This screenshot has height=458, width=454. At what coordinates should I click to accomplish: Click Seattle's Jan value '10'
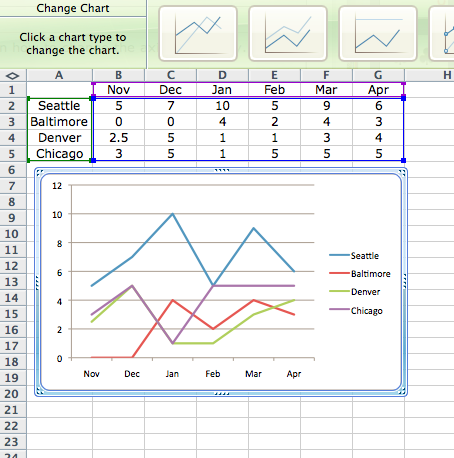coord(222,106)
